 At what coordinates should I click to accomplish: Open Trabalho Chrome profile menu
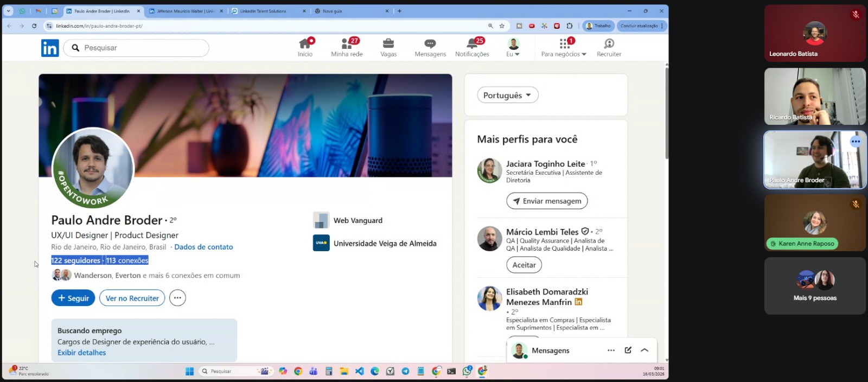coord(598,26)
